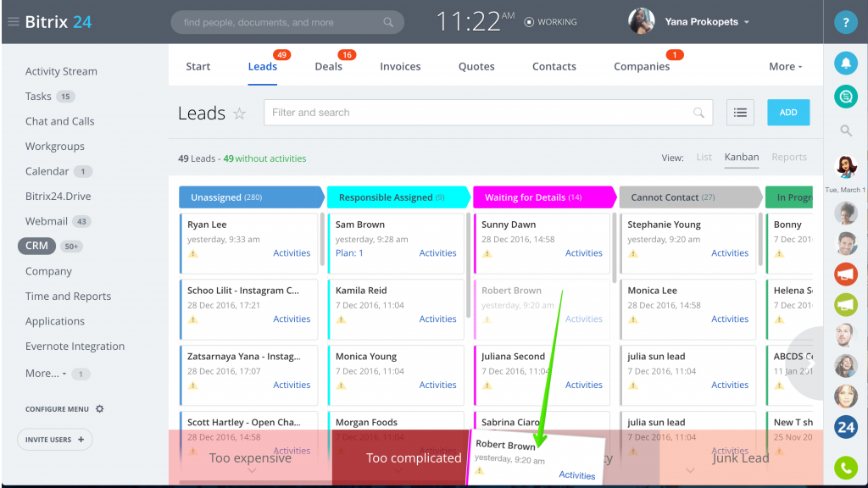Screen dimensions: 868x488
Task: Select CRM in the sidebar
Action: [x=36, y=246]
